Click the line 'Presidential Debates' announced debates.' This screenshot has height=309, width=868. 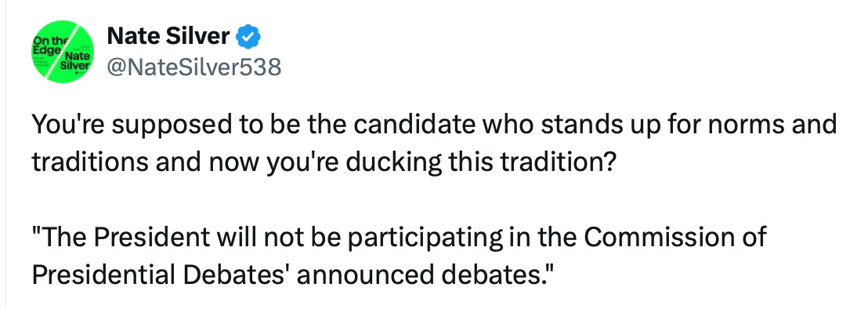pos(293,274)
